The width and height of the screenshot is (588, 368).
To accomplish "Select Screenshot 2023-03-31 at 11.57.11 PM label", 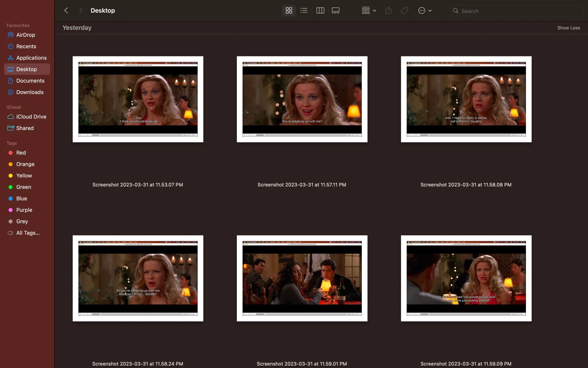I will (x=302, y=185).
